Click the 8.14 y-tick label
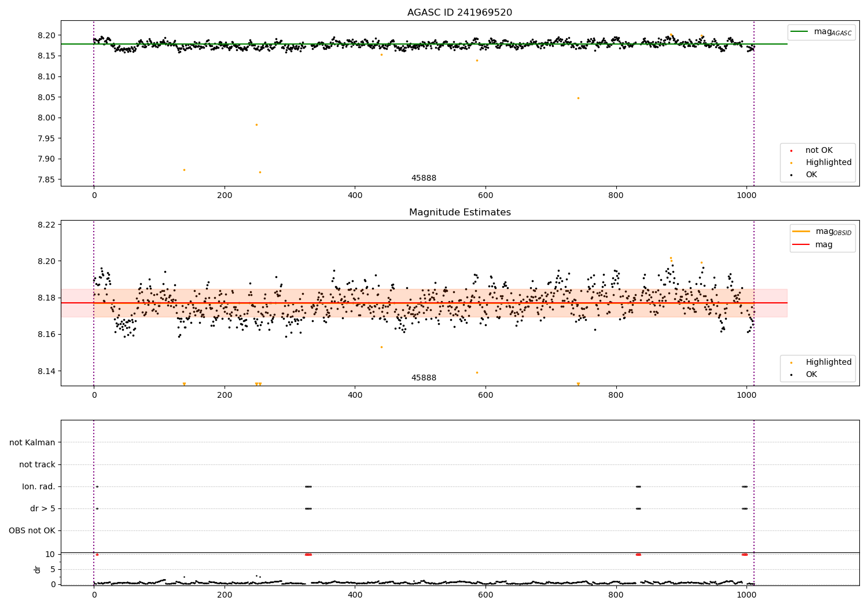This screenshot has height=608, width=868. coord(47,371)
